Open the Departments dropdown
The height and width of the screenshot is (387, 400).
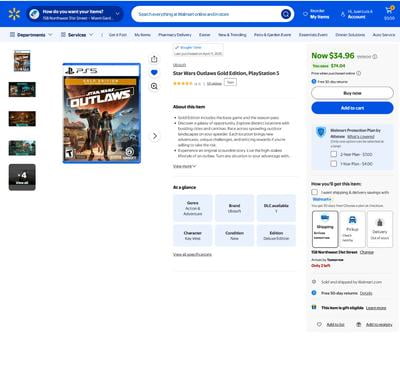(31, 35)
